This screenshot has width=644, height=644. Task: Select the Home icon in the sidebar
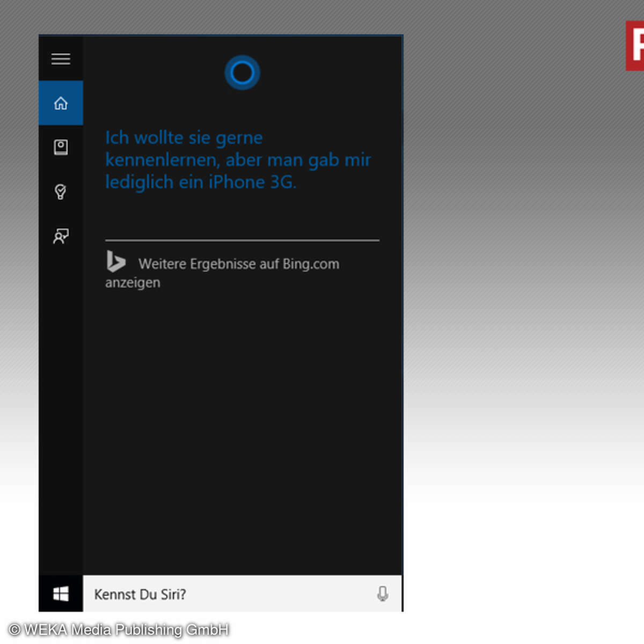[61, 103]
